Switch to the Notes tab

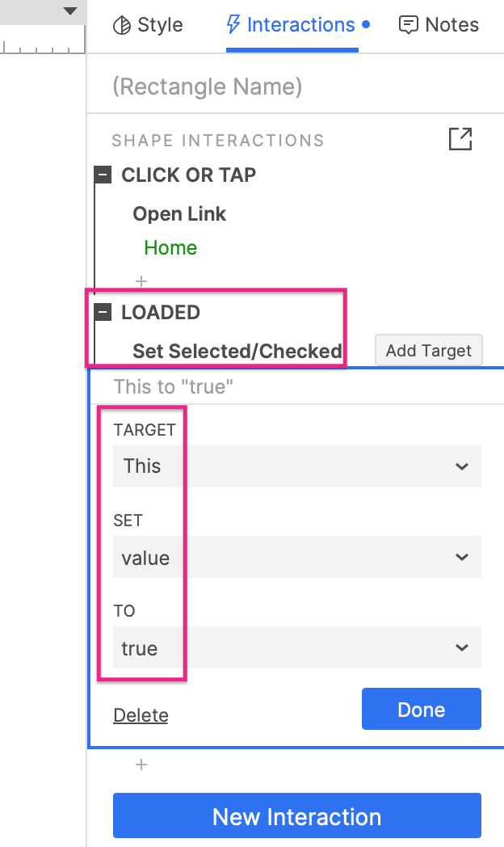coord(439,25)
